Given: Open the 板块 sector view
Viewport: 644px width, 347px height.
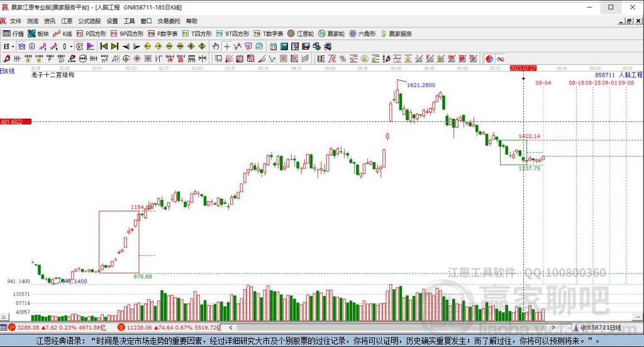Looking at the screenshot, I should click(x=38, y=34).
